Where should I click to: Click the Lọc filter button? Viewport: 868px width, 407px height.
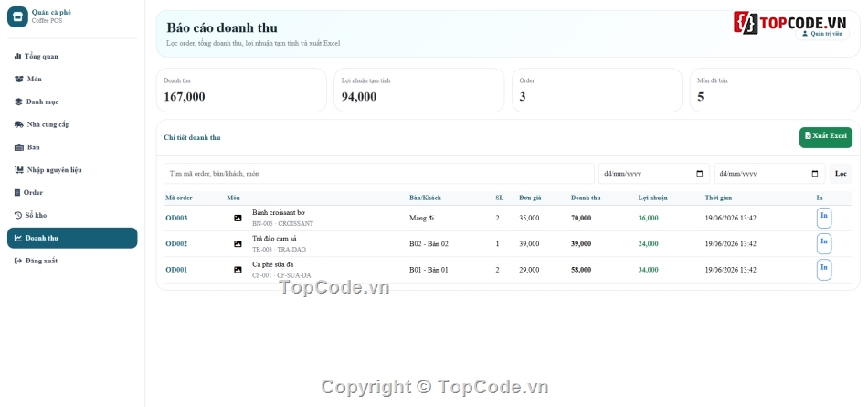tap(841, 174)
